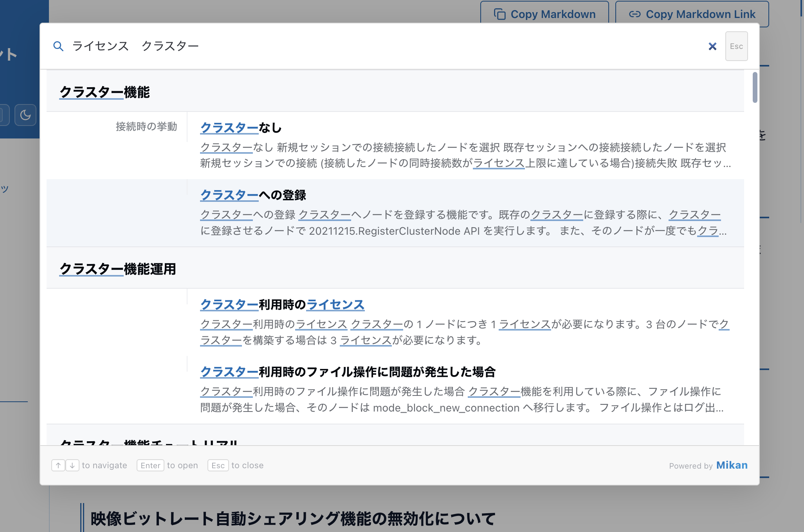This screenshot has height=532, width=804.
Task: Click the Copy Markdown Link chain icon
Action: (x=635, y=14)
